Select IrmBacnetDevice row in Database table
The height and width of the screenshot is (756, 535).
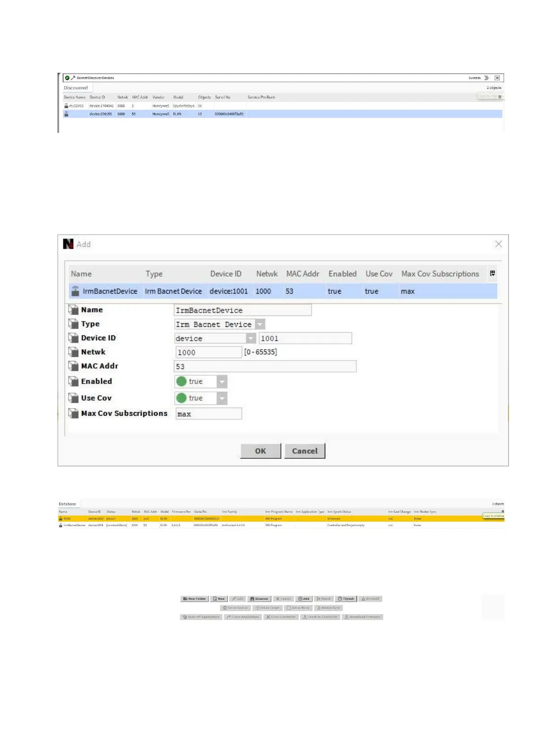[x=281, y=525]
